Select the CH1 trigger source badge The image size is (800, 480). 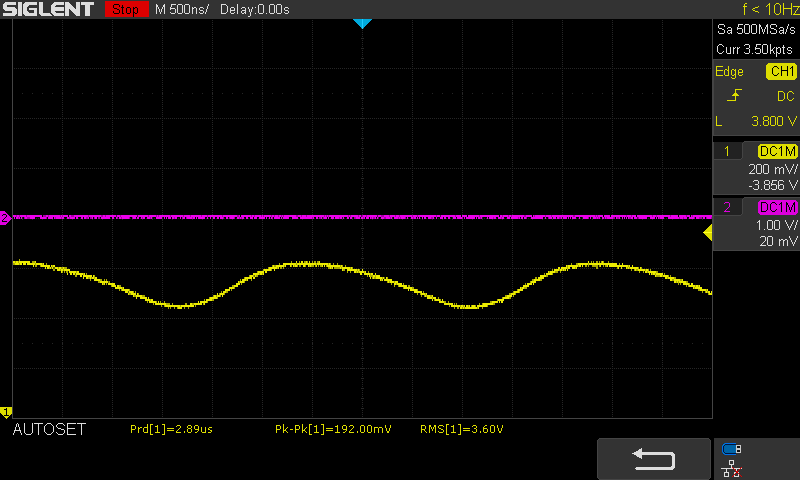coord(781,71)
